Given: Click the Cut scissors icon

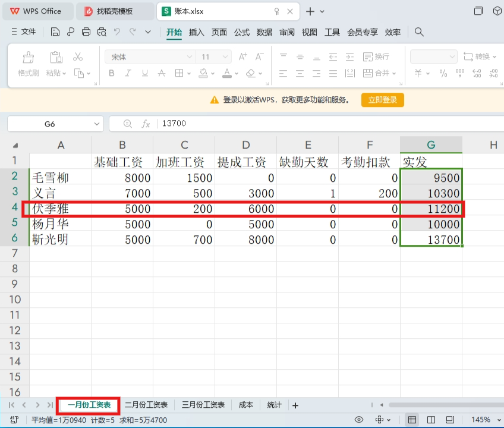Looking at the screenshot, I should [x=77, y=57].
